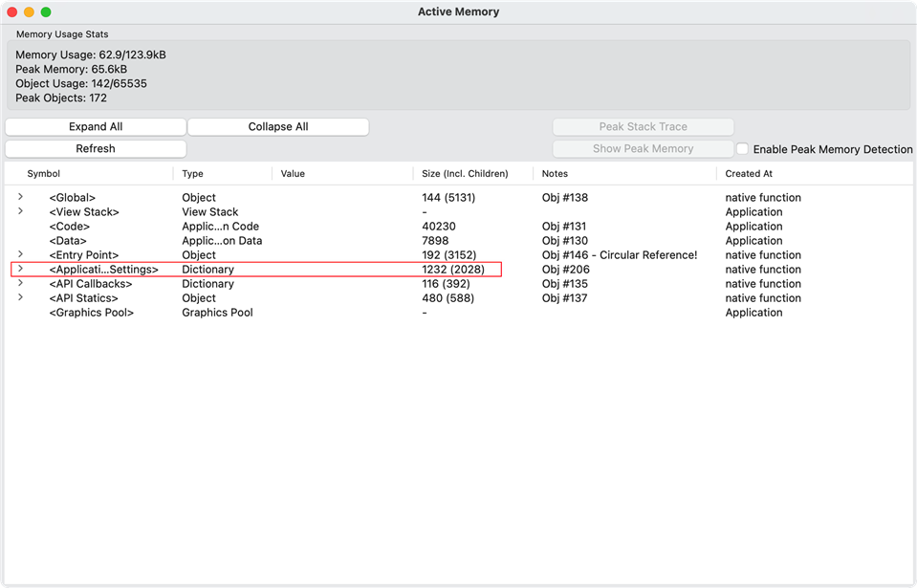Expand the <API Statics> row
Image resolution: width=917 pixels, height=588 pixels.
20,297
